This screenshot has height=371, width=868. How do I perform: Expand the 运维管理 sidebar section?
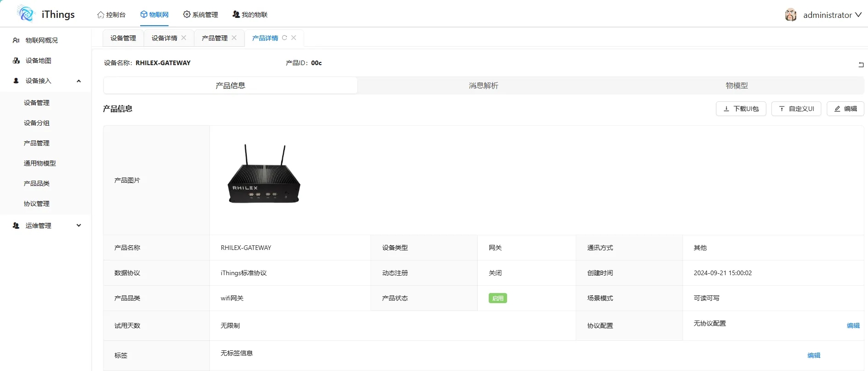pyautogui.click(x=78, y=226)
